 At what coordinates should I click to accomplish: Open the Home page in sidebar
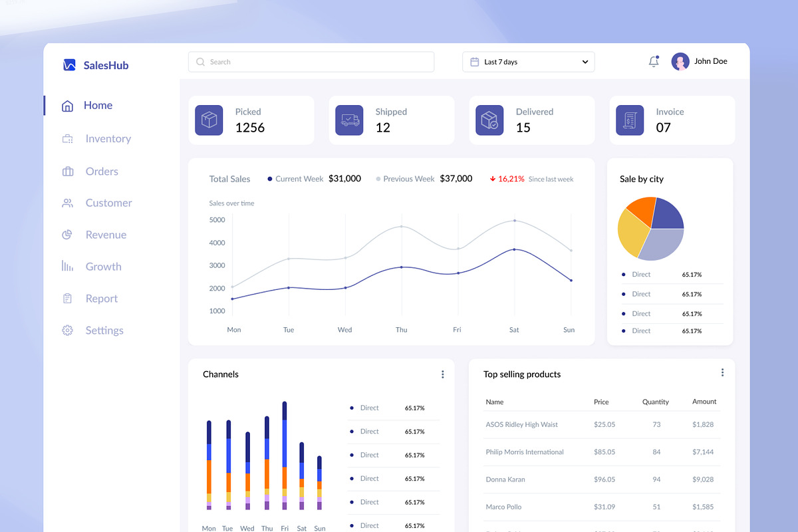click(x=98, y=106)
